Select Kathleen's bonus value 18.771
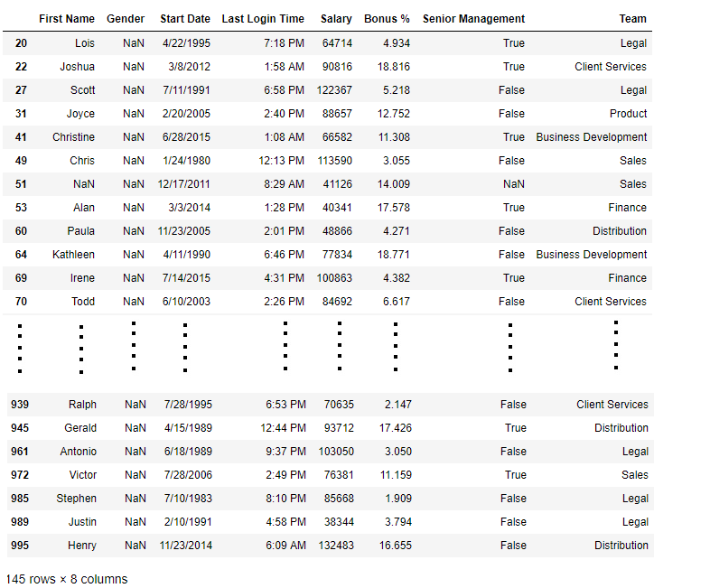This screenshot has width=710, height=588. click(393, 255)
